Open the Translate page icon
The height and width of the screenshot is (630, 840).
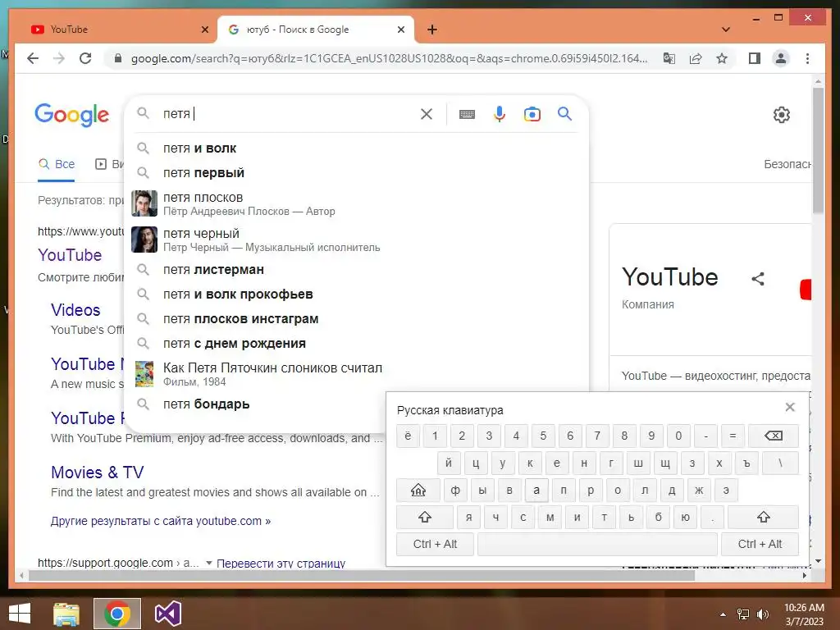click(669, 58)
